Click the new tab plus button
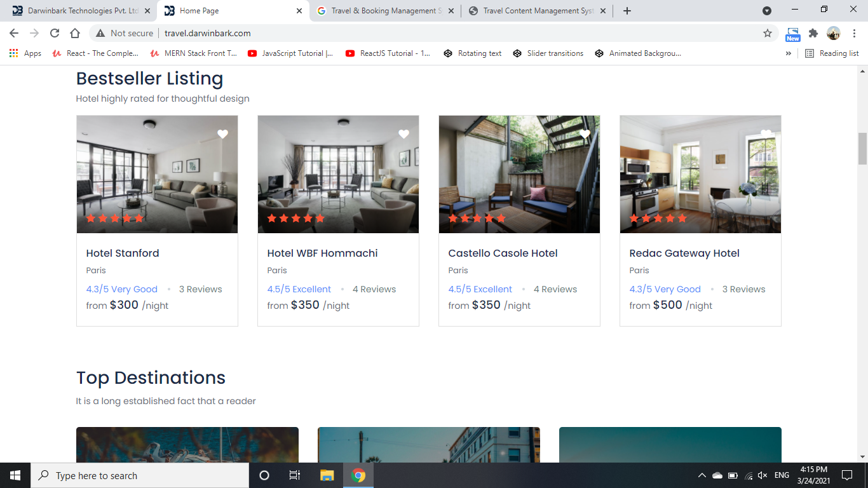Image resolution: width=868 pixels, height=488 pixels. tap(627, 11)
